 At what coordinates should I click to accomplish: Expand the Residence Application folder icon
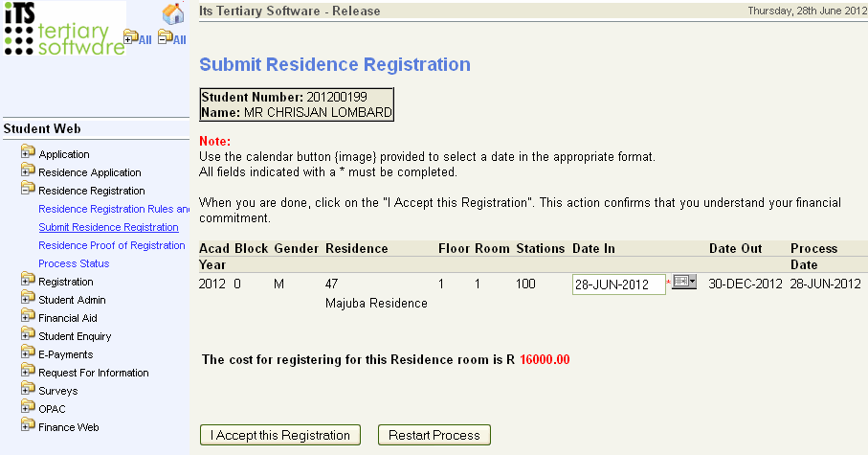coord(28,171)
